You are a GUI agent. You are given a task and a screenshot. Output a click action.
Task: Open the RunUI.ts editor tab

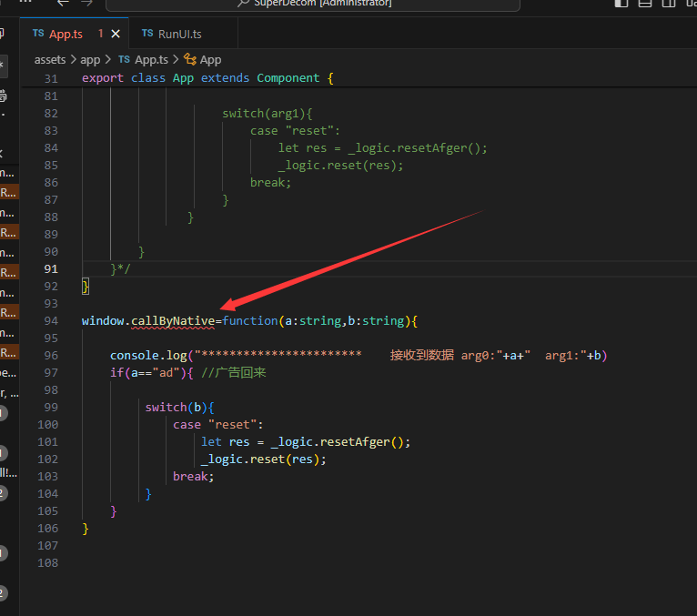click(x=183, y=34)
